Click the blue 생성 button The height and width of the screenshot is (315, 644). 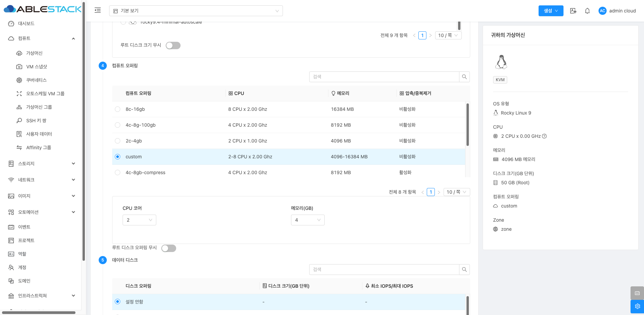click(551, 11)
